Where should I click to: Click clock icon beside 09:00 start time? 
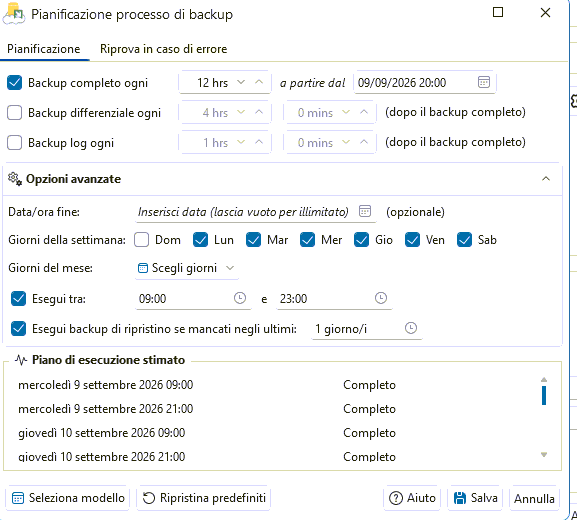point(240,298)
